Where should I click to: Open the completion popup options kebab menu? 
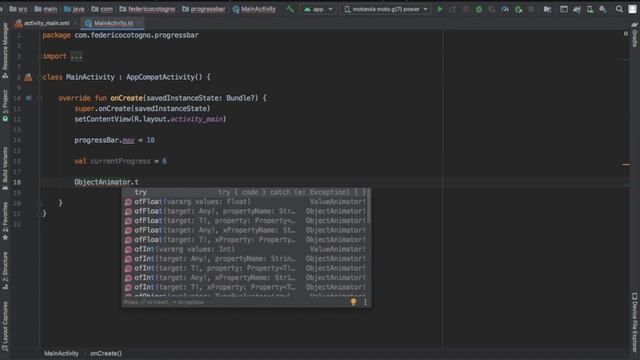[x=365, y=302]
